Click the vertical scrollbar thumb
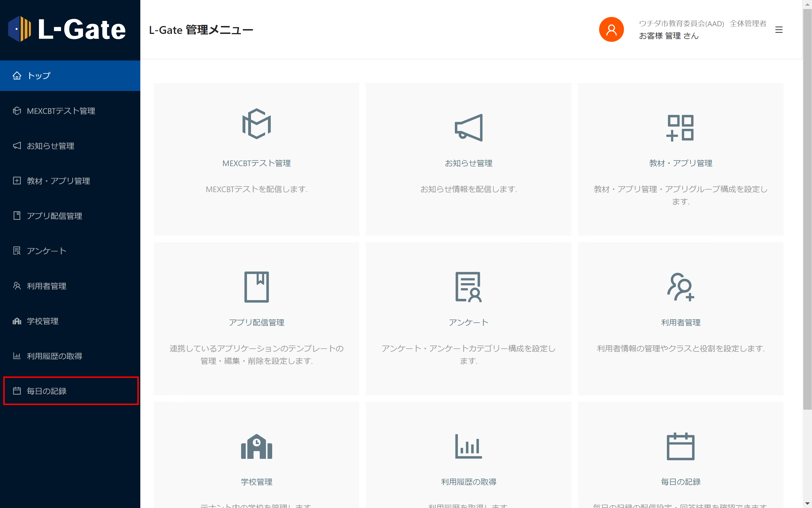The height and width of the screenshot is (508, 812). [x=807, y=209]
